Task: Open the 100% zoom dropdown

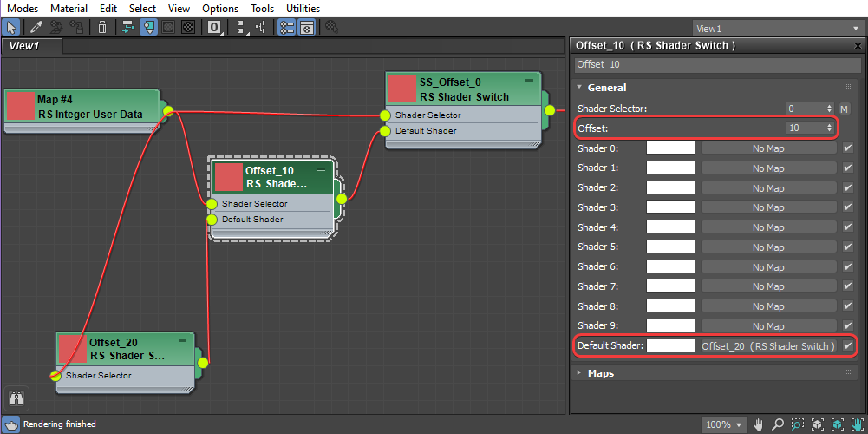Action: tap(723, 424)
